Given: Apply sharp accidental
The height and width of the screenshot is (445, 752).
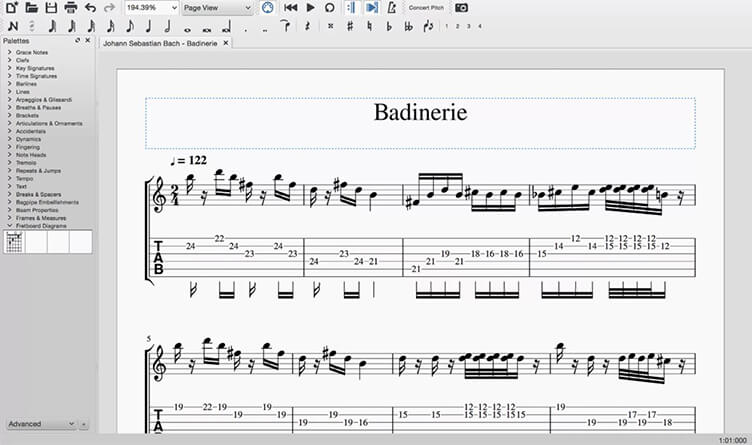Looking at the screenshot, I should pos(350,26).
